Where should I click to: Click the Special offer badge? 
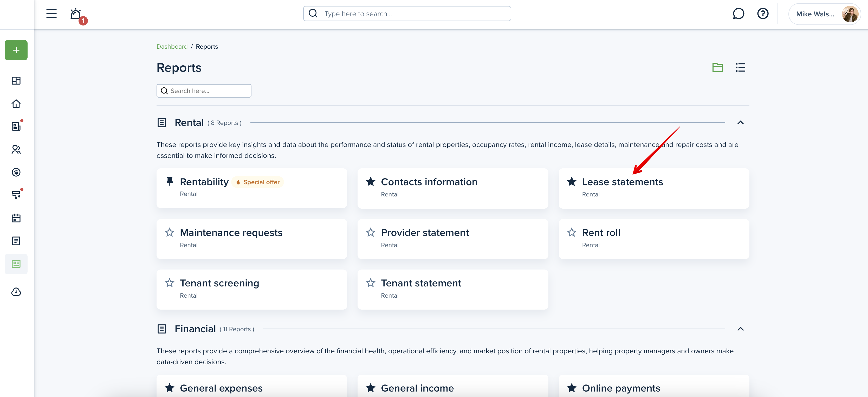[258, 182]
